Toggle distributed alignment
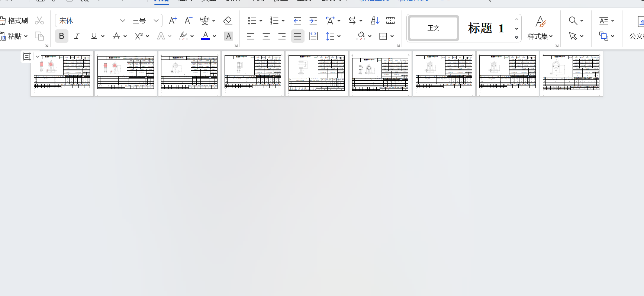 [313, 36]
